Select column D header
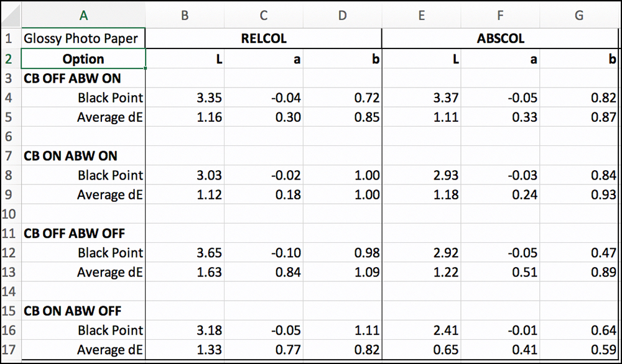This screenshot has height=364, width=622. click(x=342, y=16)
